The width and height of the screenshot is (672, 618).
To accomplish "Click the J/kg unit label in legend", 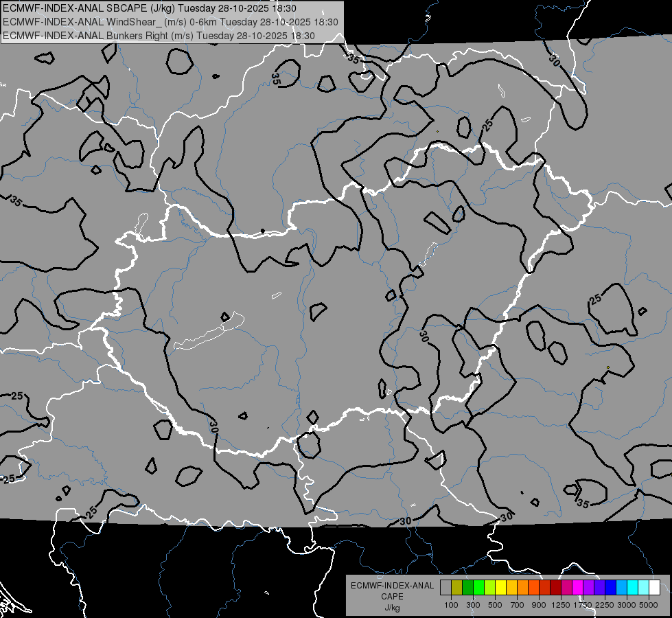I will [392, 608].
